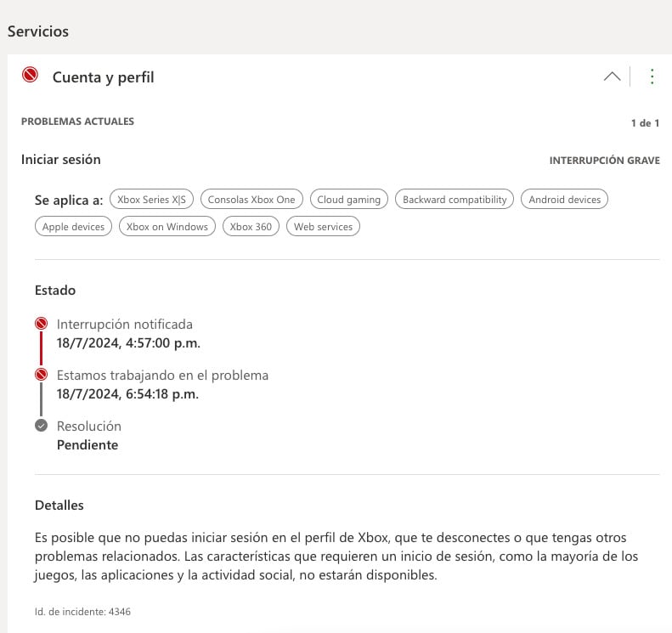
Task: Select the Consolas Xbox One tag
Action: [x=251, y=200]
